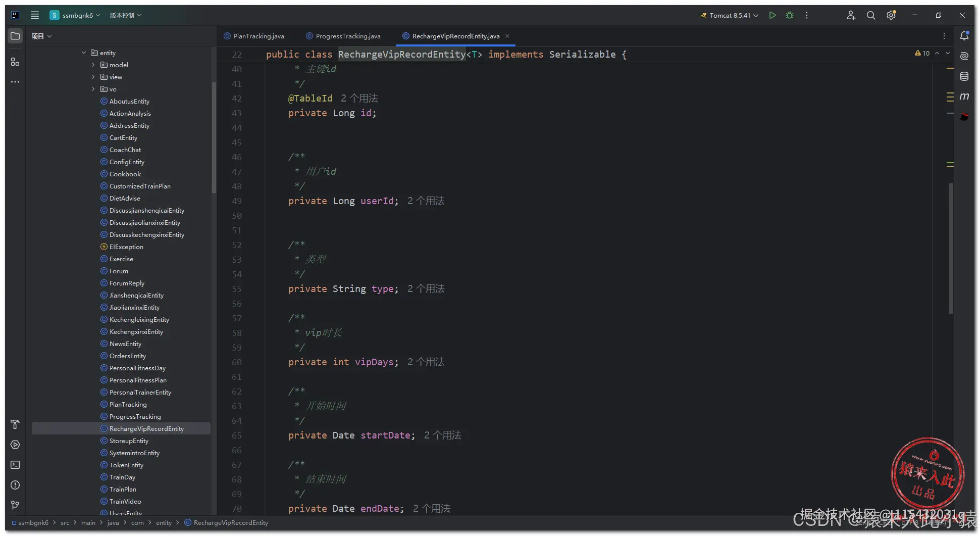Open the Notifications bell
The image size is (980, 536).
coord(964,36)
